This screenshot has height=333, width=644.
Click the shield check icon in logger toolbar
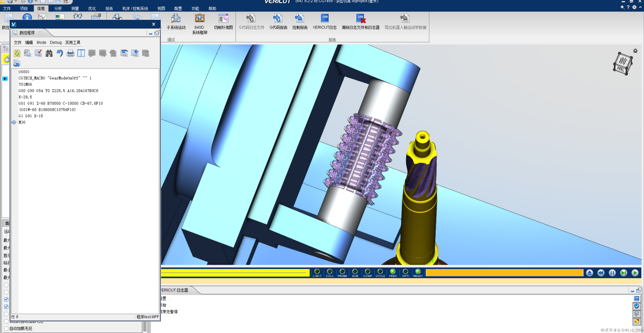[637, 306]
